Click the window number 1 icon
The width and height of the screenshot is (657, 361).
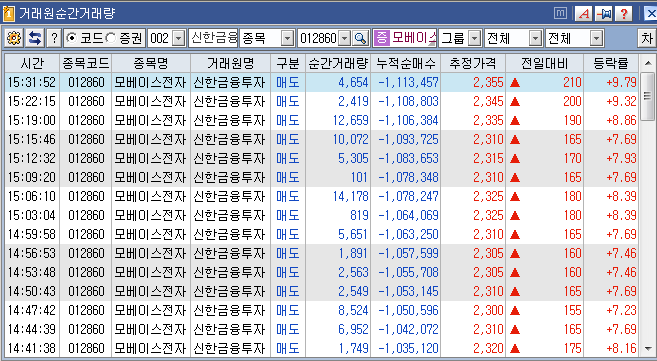[x=8, y=13]
